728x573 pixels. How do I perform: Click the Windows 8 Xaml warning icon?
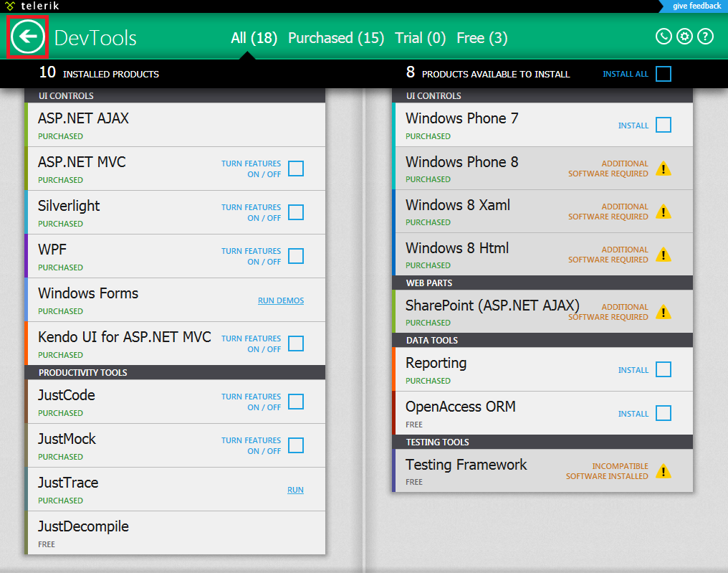664,212
